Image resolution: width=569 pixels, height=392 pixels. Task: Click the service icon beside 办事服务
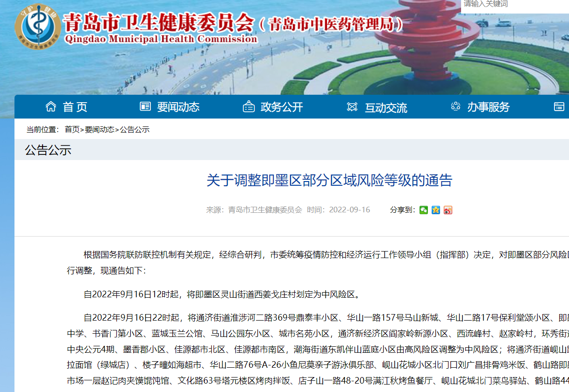455,107
